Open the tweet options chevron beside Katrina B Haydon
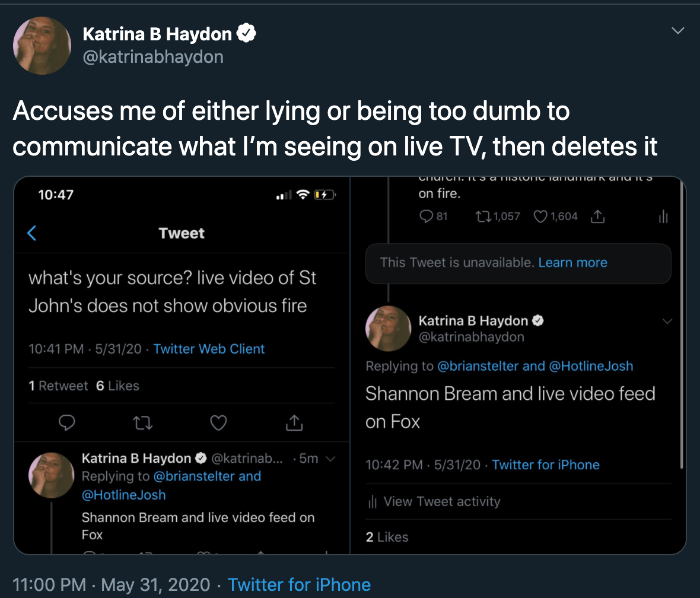This screenshot has height=598, width=700. pyautogui.click(x=677, y=31)
